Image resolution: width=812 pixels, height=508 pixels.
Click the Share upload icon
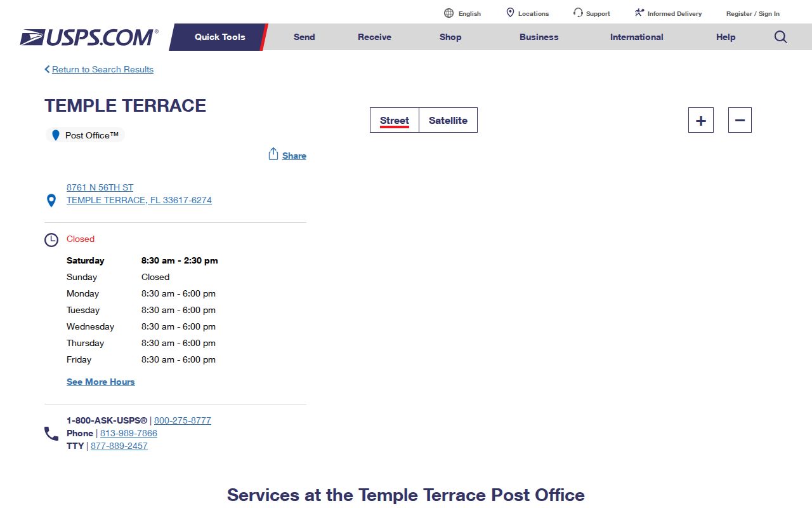click(273, 154)
